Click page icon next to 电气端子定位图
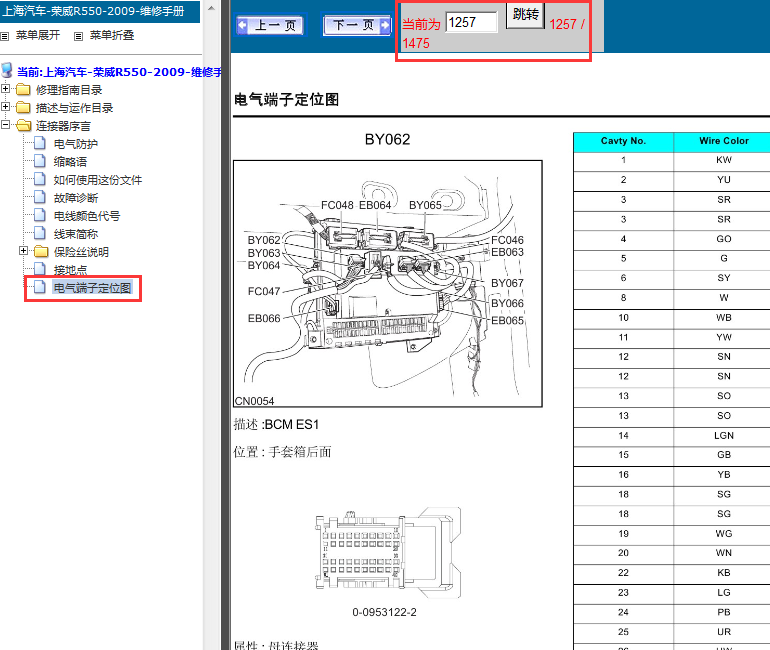Viewport: 770px width, 650px height. tap(40, 287)
